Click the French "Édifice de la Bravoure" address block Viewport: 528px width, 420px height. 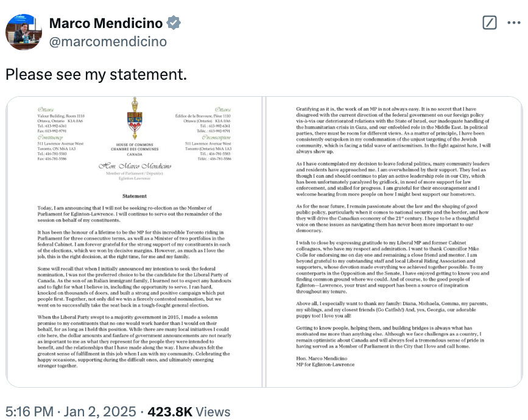[203, 121]
